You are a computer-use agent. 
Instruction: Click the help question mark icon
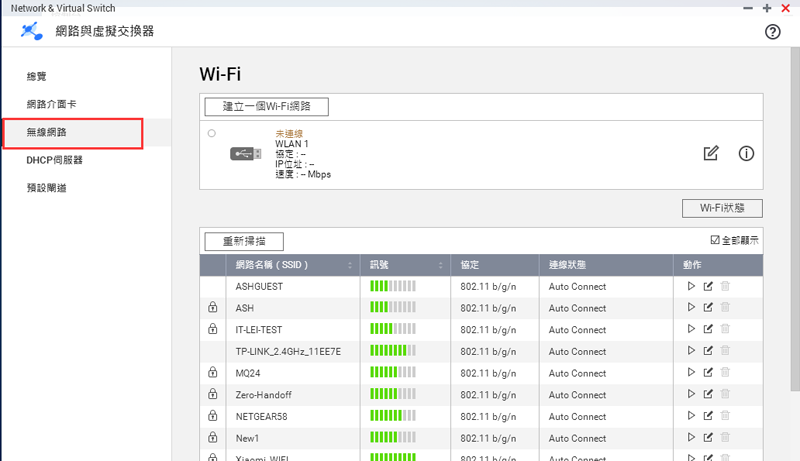click(772, 32)
